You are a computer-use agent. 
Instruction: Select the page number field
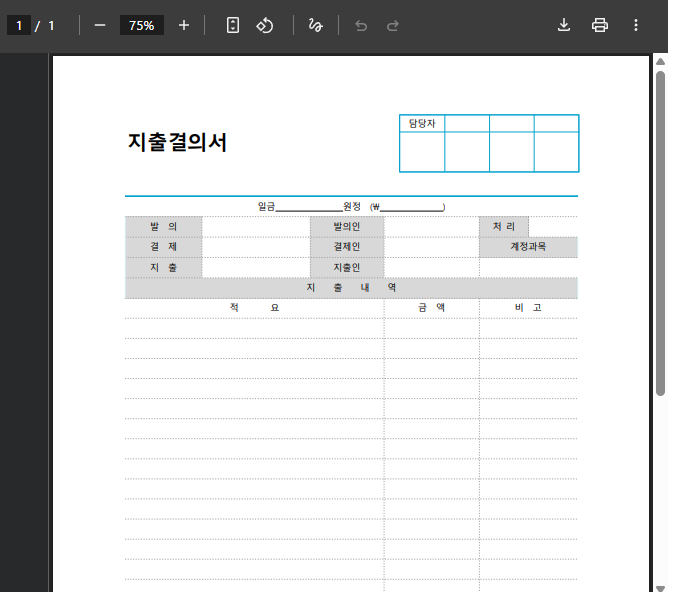[19, 25]
